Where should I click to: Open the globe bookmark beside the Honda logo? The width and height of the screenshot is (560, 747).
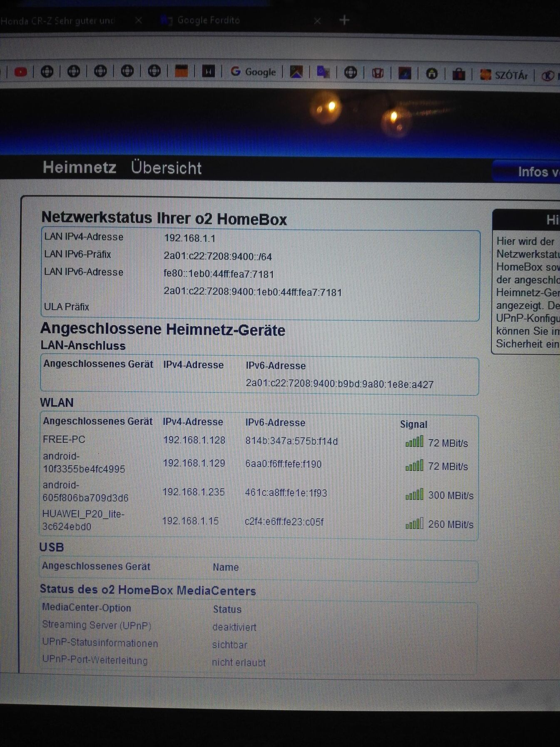351,72
